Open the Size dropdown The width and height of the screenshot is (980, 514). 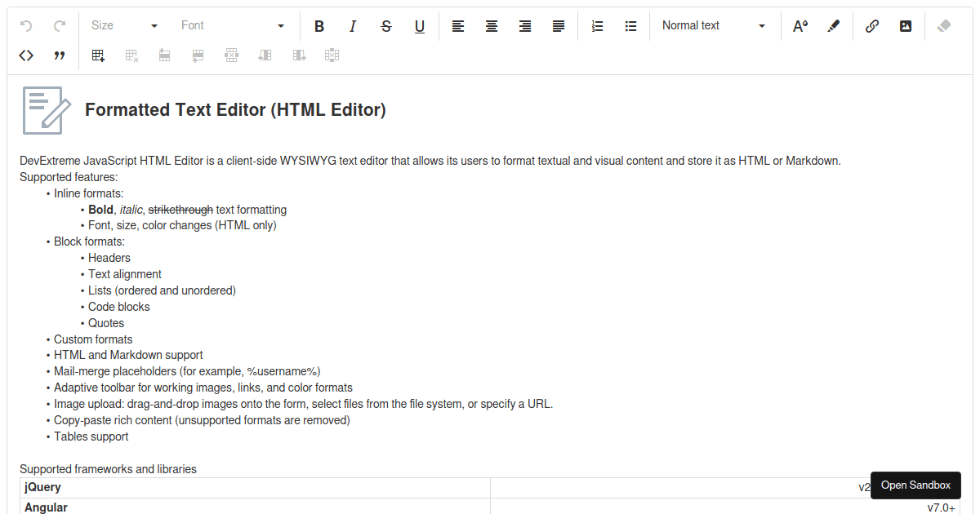(x=124, y=26)
